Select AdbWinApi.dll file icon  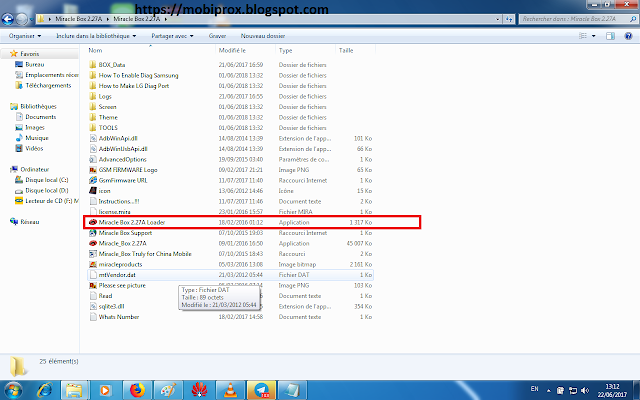[x=93, y=138]
